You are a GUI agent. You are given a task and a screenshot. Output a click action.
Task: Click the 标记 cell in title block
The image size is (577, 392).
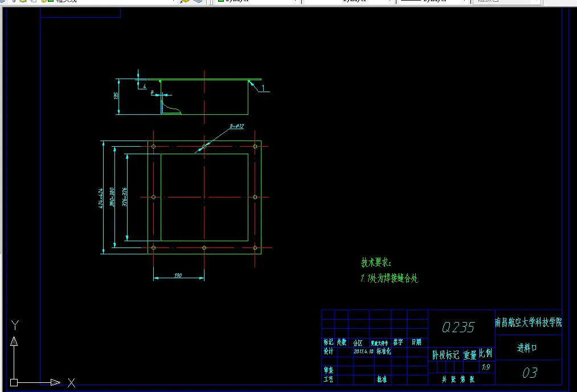pos(328,343)
